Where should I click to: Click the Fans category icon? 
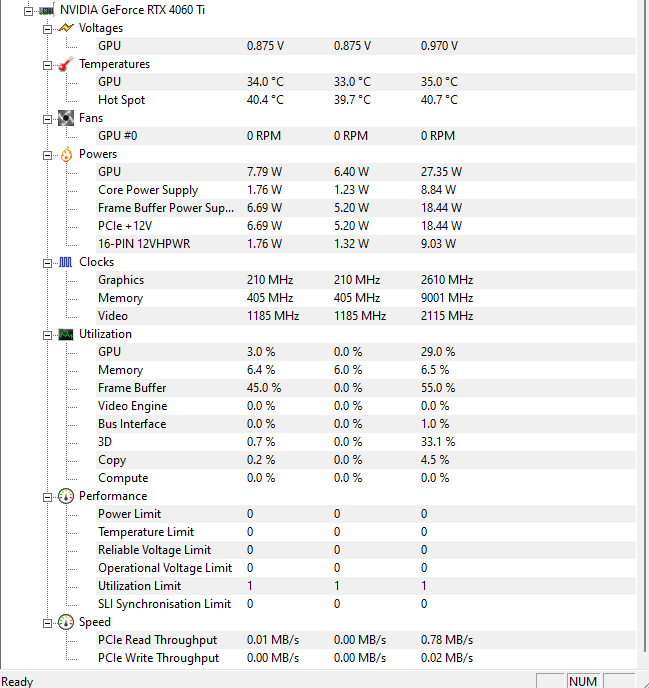[x=66, y=118]
